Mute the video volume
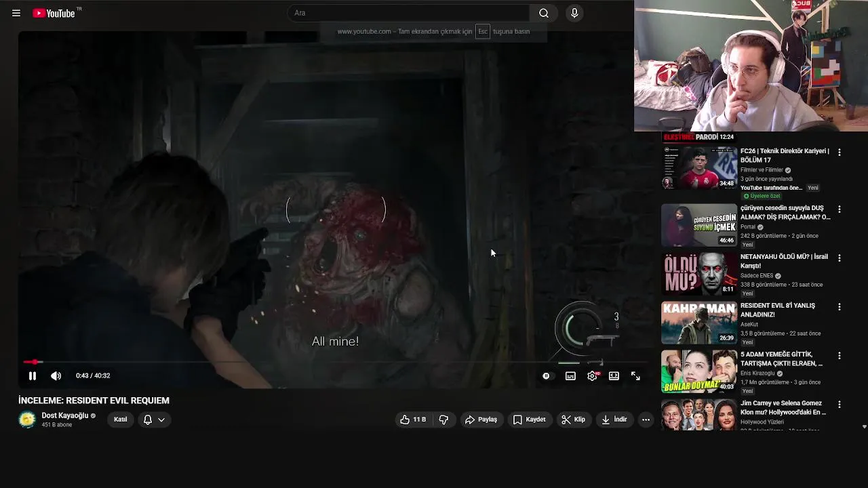Viewport: 868px width, 488px height. point(56,375)
